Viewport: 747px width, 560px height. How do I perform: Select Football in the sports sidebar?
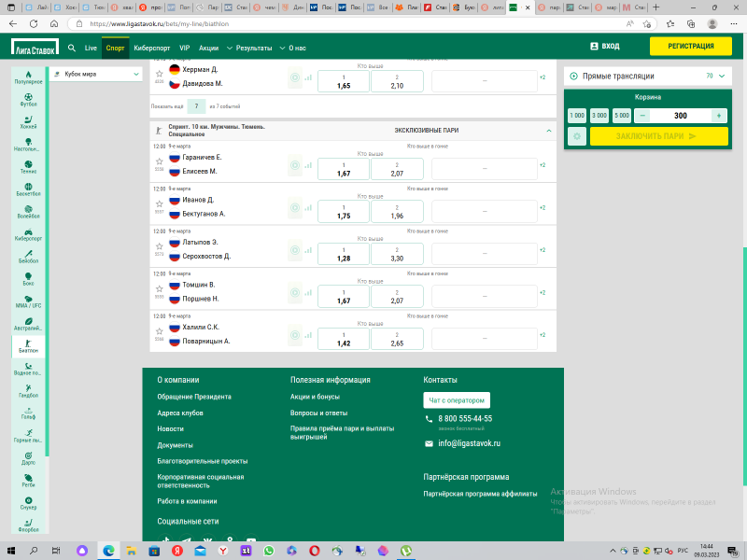point(29,98)
